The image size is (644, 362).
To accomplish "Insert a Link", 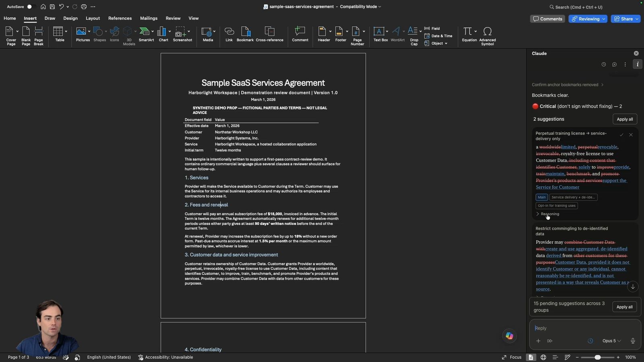I will [229, 34].
